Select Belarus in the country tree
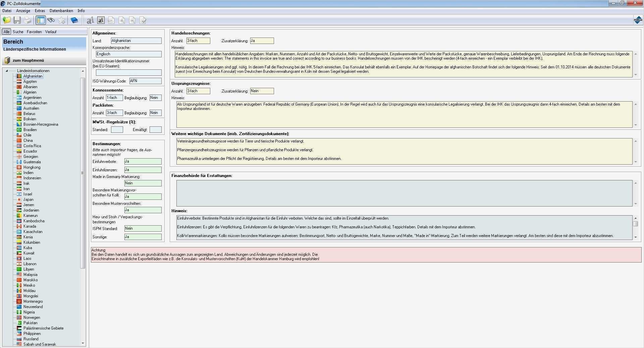Screen dimensions: 644x348 pyautogui.click(x=29, y=114)
